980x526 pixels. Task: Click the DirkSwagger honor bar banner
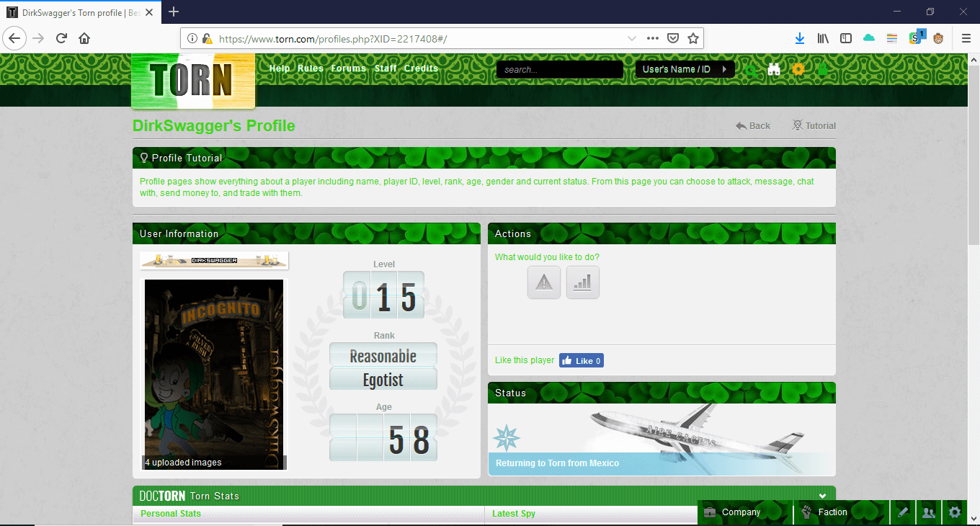214,260
